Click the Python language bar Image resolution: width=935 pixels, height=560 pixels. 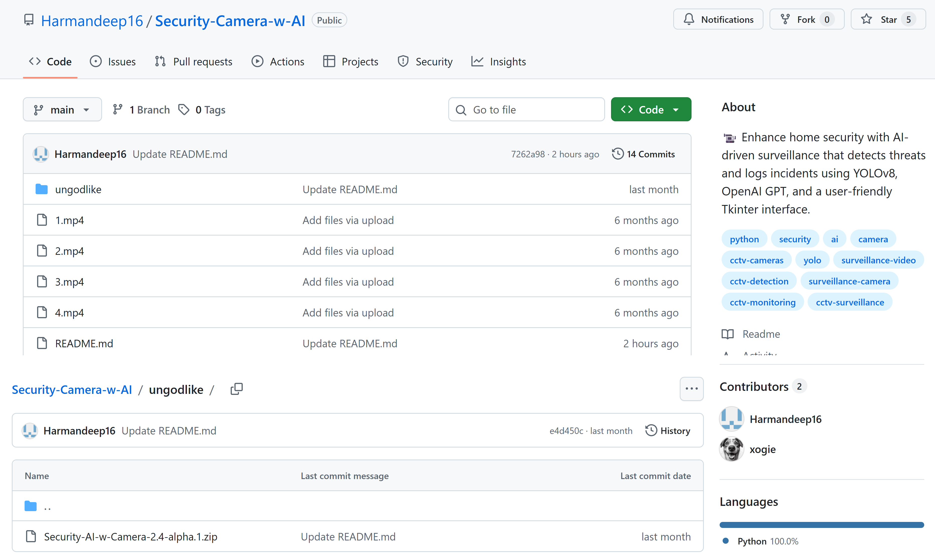(821, 525)
